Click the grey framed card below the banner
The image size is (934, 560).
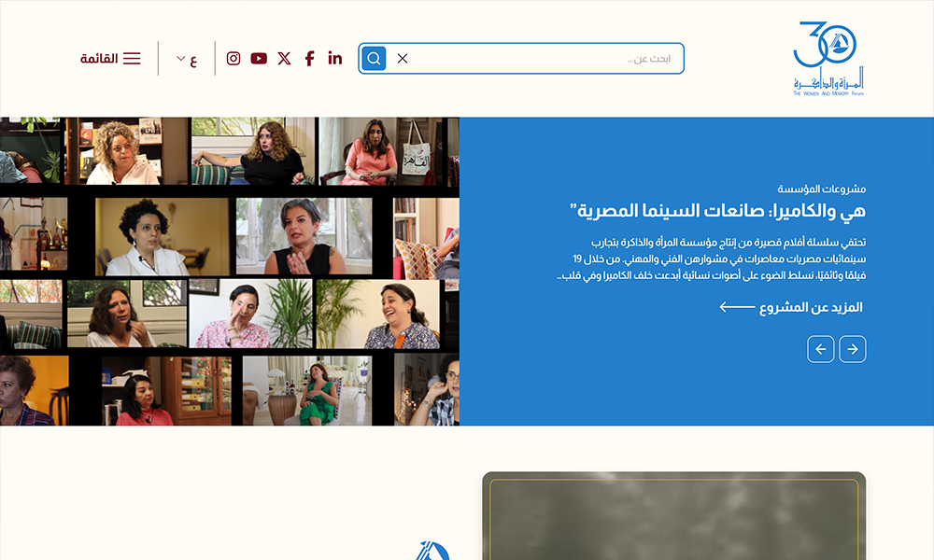coord(673,516)
